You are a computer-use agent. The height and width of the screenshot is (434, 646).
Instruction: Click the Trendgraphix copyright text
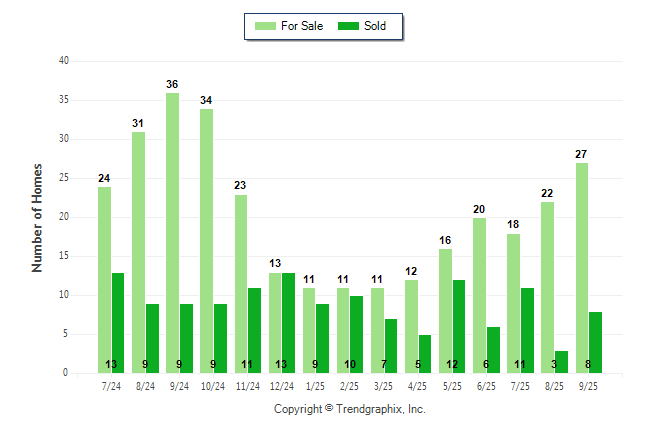pos(350,409)
